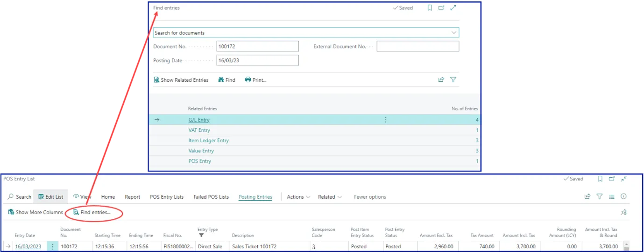Toggle Edit List mode in POS Entry List
The height and width of the screenshot is (252, 644).
pyautogui.click(x=51, y=197)
